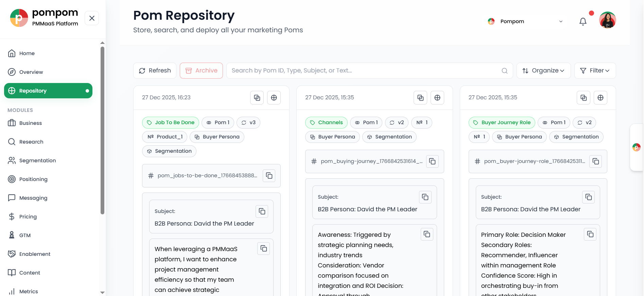644x296 pixels.
Task: Click the GTM chess piece icon
Action: pos(12,235)
